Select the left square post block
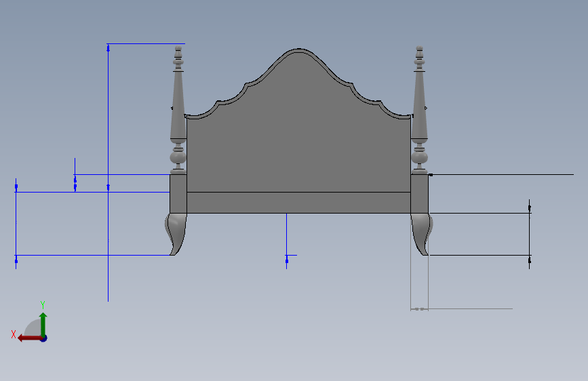588x381 pixels. click(178, 194)
